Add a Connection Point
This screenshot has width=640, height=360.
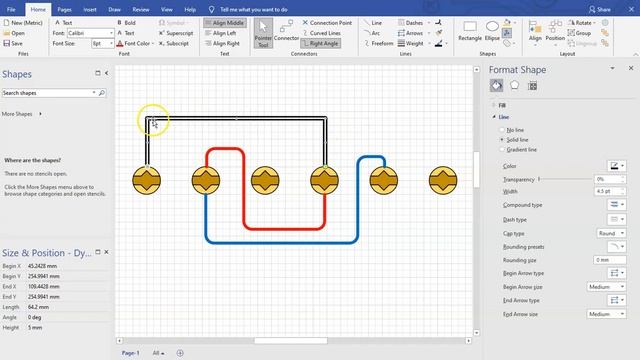click(x=327, y=23)
